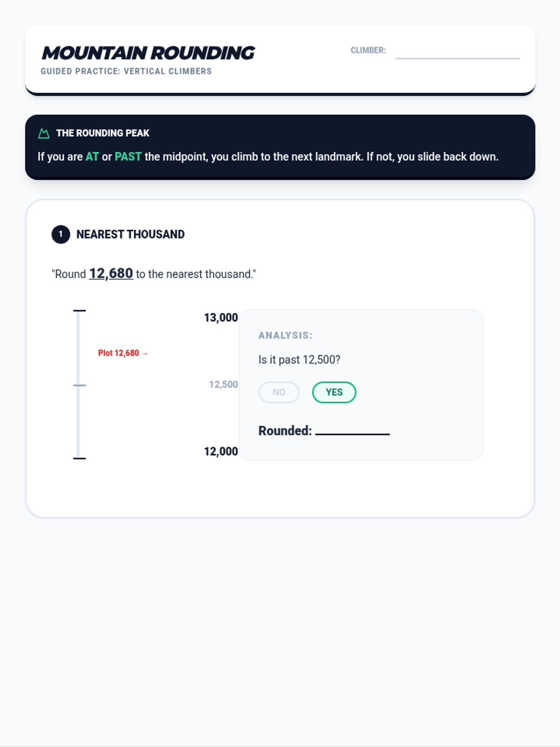560x747 pixels.
Task: Click the underlined number 12,680
Action: pyautogui.click(x=111, y=274)
